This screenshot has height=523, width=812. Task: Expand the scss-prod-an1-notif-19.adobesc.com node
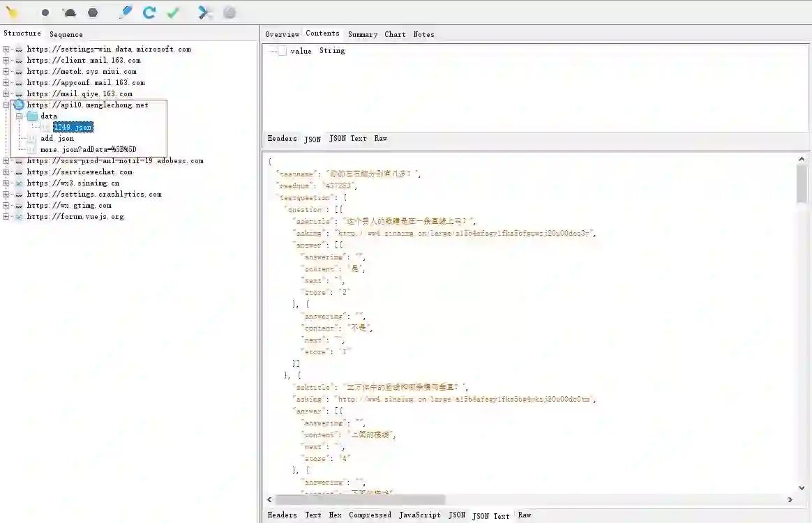(x=6, y=161)
